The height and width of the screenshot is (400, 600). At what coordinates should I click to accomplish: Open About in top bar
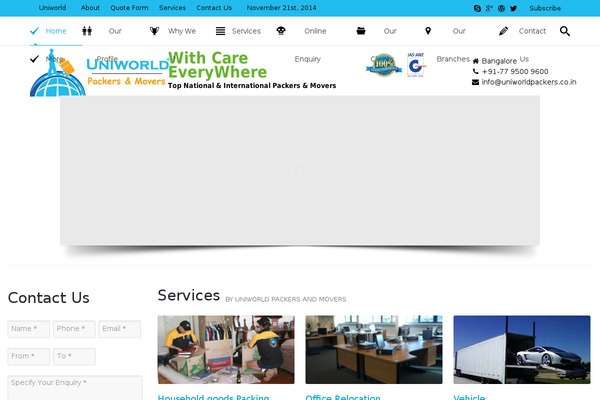click(x=90, y=8)
